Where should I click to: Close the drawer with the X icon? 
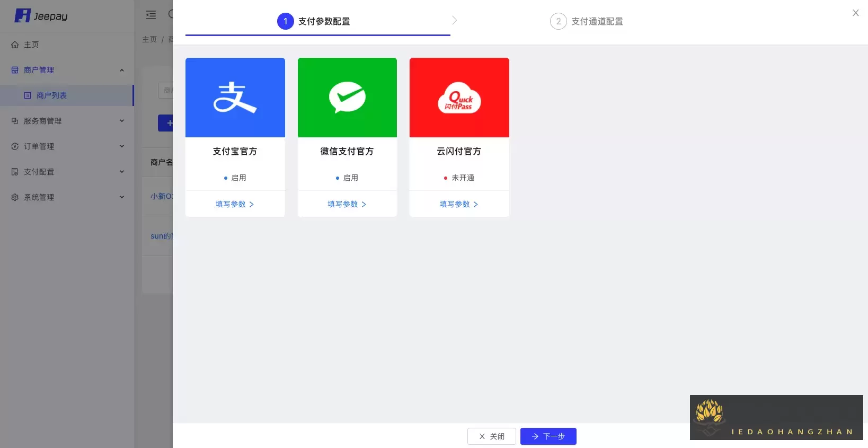855,13
